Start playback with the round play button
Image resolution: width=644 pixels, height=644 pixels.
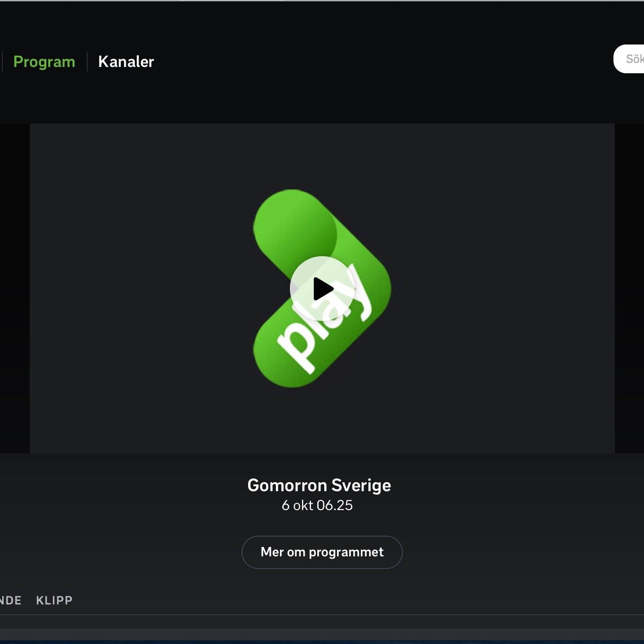click(x=322, y=289)
